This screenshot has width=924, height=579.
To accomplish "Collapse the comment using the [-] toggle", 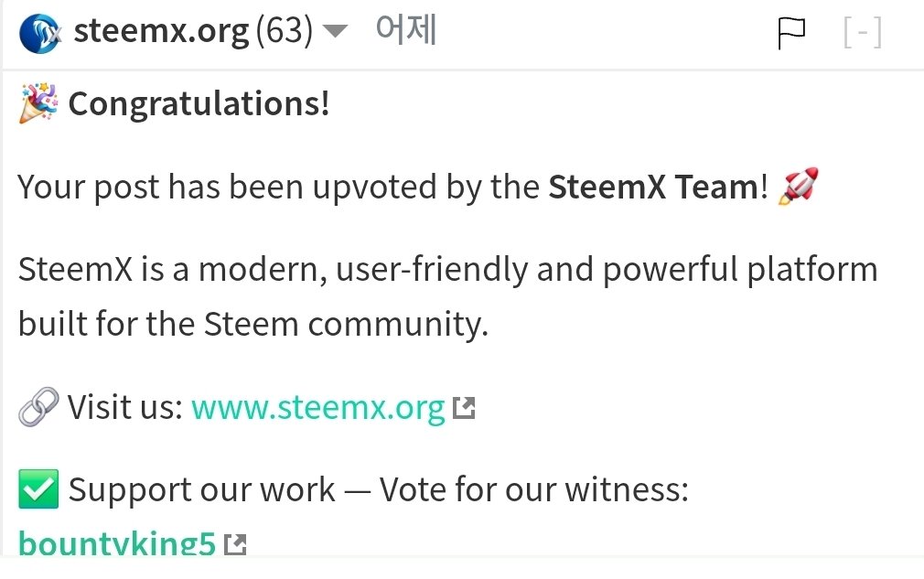I will coord(862,34).
